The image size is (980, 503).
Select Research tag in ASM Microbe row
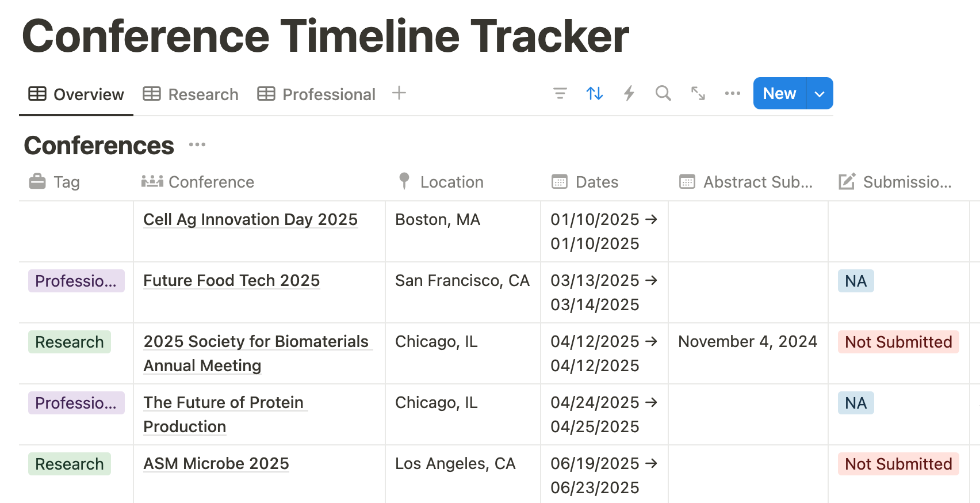coord(70,464)
